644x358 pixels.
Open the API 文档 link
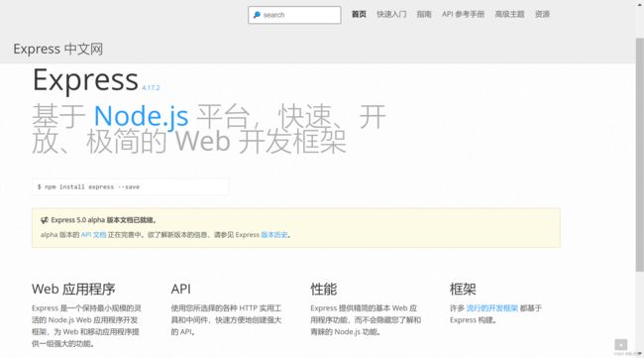[94, 235]
